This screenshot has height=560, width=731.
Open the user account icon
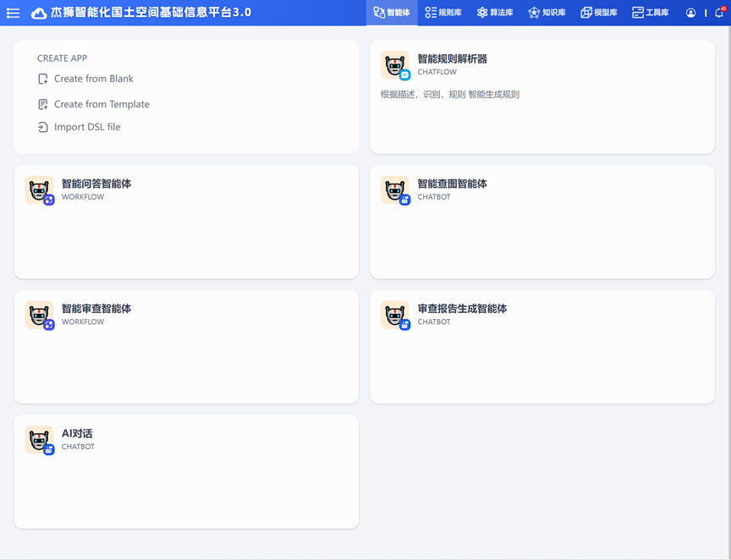pyautogui.click(x=690, y=13)
